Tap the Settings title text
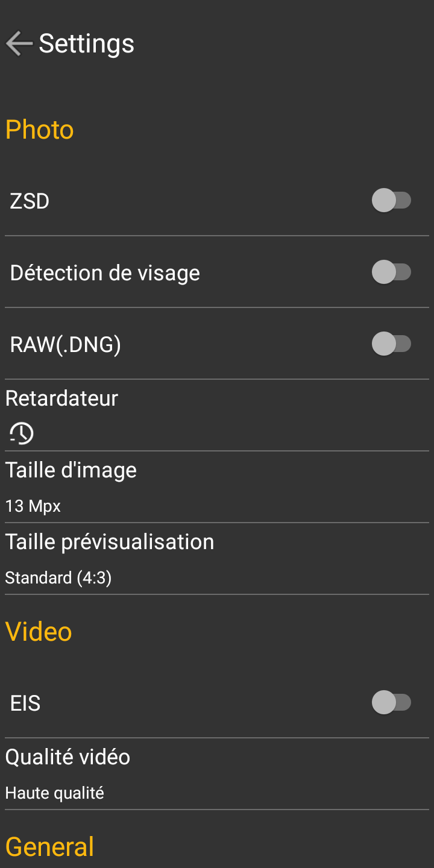The width and height of the screenshot is (434, 868). 86,43
